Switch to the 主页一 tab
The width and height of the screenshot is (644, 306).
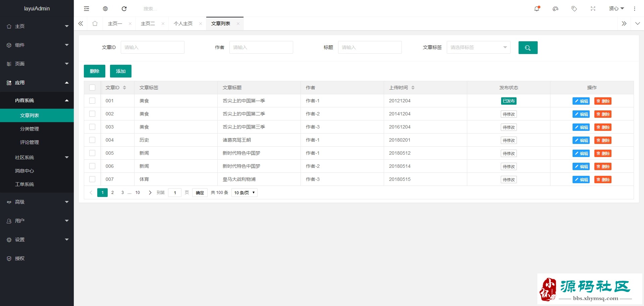115,23
